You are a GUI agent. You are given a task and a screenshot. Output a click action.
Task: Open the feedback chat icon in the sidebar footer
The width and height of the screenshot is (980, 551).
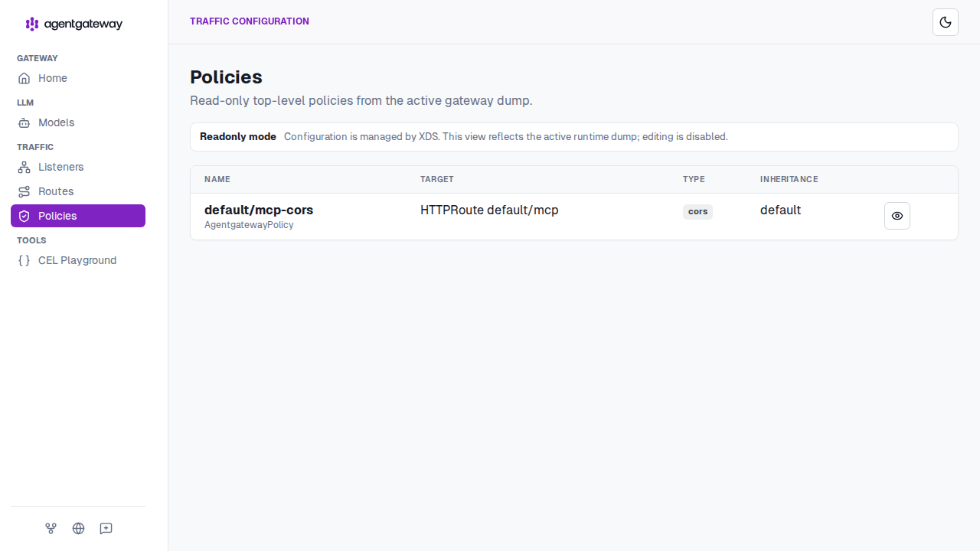click(106, 528)
